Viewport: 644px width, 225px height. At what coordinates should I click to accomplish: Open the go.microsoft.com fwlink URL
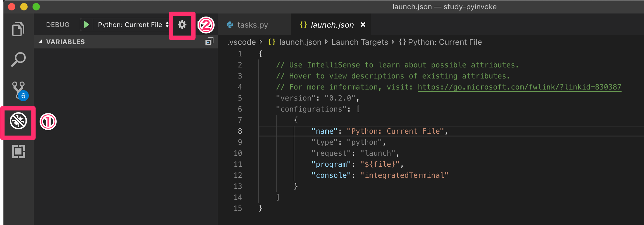point(519,87)
